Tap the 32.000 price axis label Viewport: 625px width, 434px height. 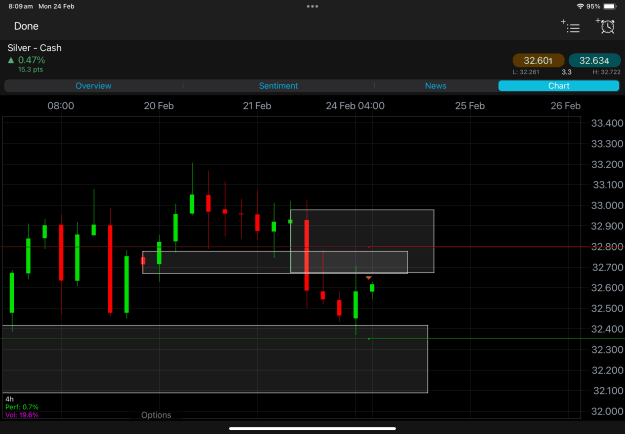tap(607, 411)
